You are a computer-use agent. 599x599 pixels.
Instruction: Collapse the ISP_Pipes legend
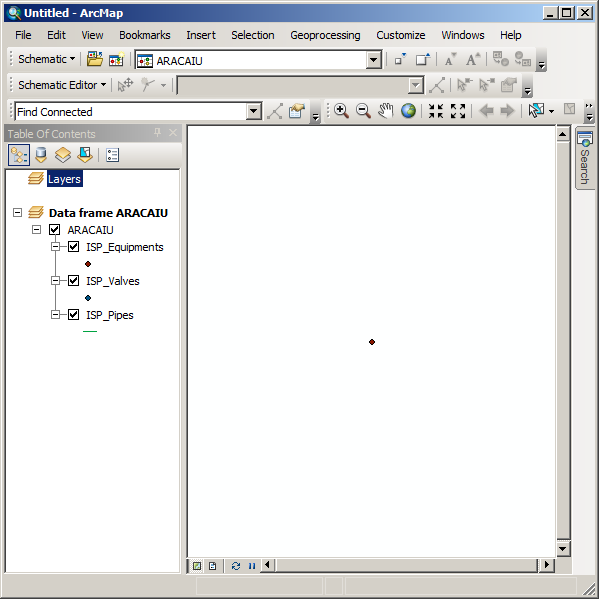pyautogui.click(x=55, y=314)
